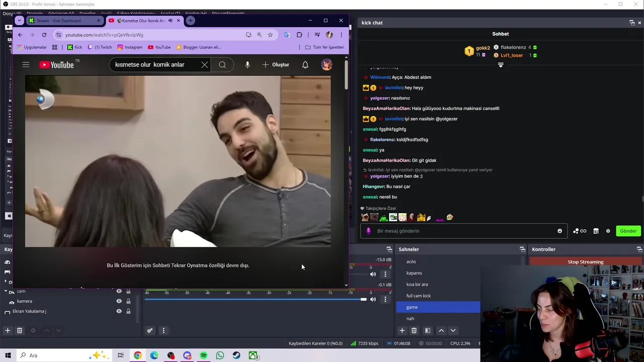
Task: Open Chrome media controls icon
Action: tap(317, 35)
